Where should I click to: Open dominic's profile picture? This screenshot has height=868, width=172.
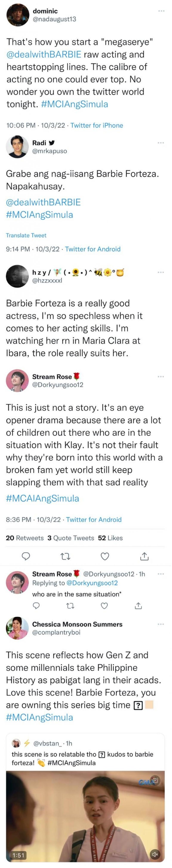click(18, 15)
